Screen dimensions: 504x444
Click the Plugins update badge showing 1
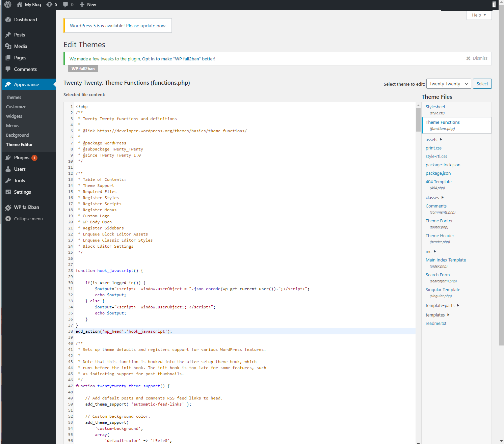click(34, 158)
